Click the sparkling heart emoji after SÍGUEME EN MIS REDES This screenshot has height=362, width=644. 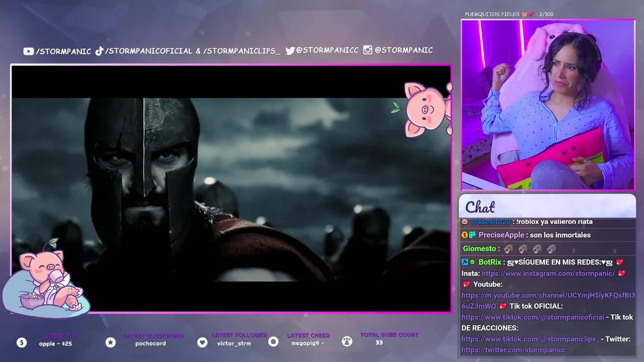click(x=619, y=262)
